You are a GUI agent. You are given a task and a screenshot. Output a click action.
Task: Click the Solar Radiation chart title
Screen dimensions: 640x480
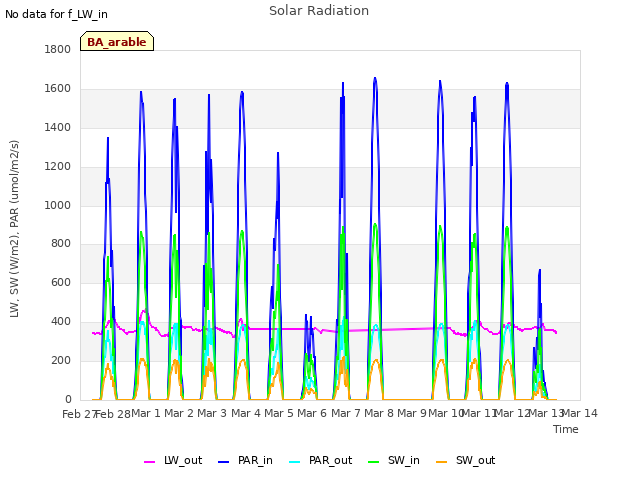[319, 11]
